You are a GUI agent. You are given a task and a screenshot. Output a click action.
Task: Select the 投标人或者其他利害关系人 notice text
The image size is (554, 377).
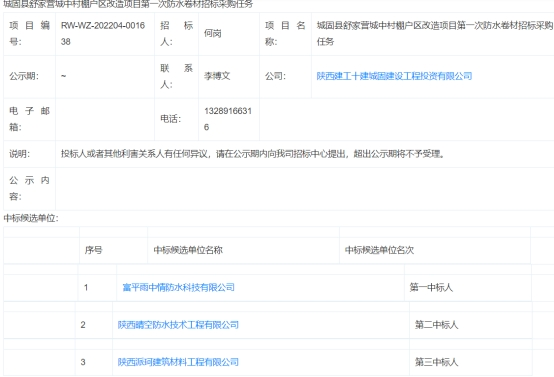click(x=253, y=154)
